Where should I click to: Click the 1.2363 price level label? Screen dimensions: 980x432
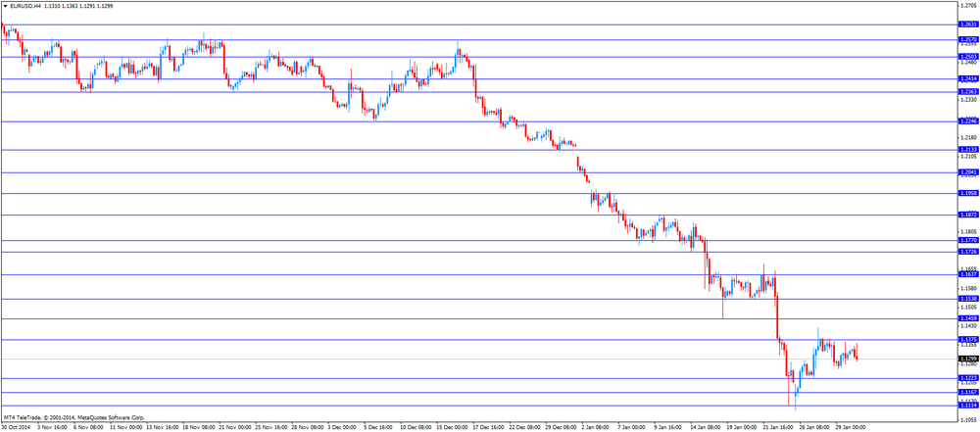(x=969, y=92)
